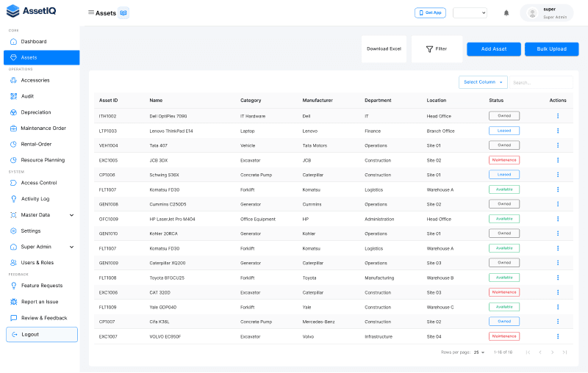Click the Bulk Upload button
588x373 pixels.
coord(552,49)
